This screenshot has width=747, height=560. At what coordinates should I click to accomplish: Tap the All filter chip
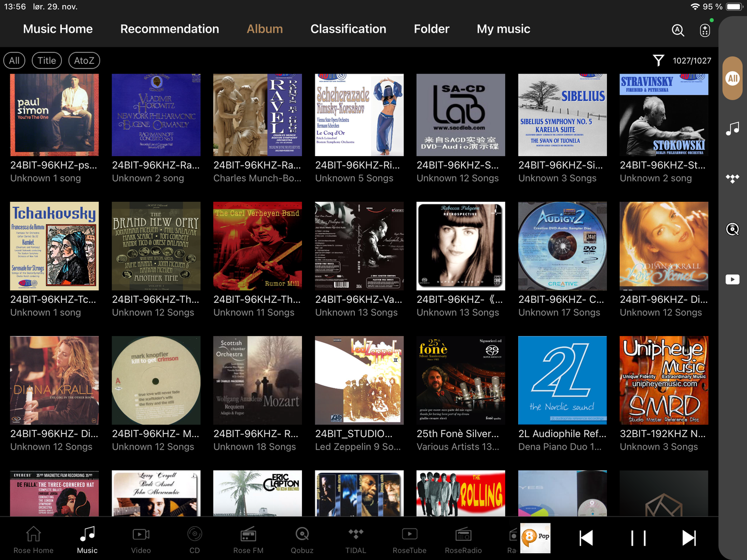coord(14,61)
